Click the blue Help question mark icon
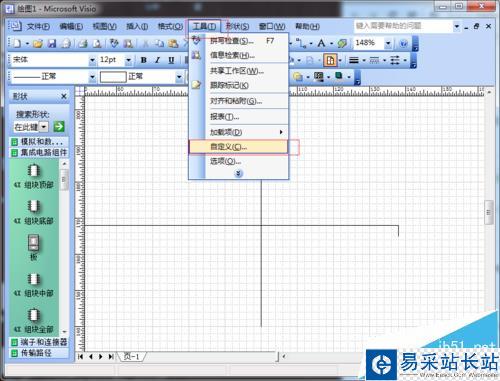500x381 pixels. coord(403,43)
